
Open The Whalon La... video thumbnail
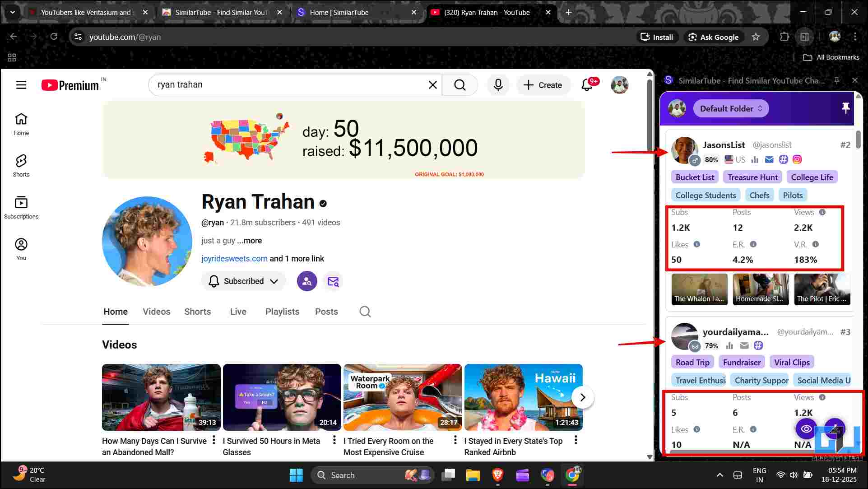699,289
